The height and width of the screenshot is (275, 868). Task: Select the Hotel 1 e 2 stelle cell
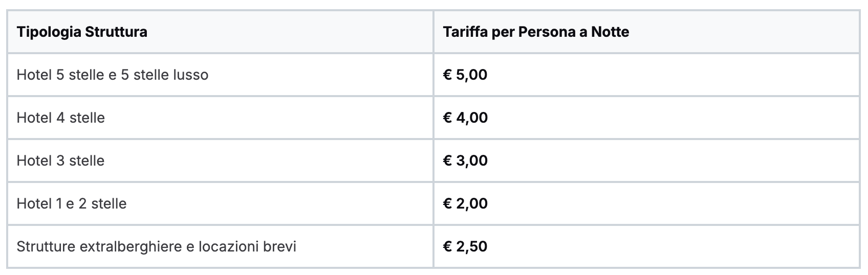[72, 203]
